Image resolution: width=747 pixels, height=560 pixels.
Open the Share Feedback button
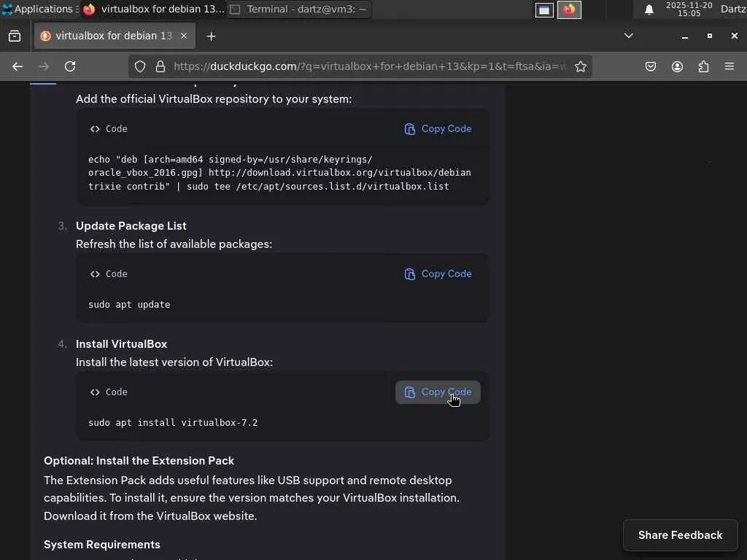[x=680, y=535]
